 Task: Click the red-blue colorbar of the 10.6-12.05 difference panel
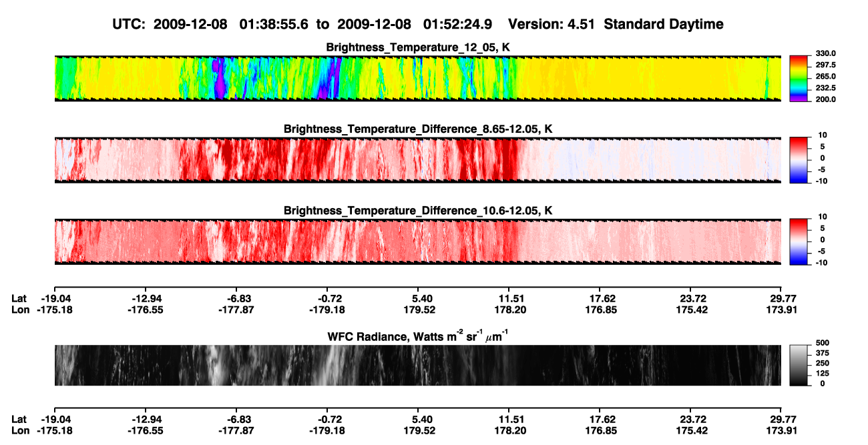(x=800, y=241)
